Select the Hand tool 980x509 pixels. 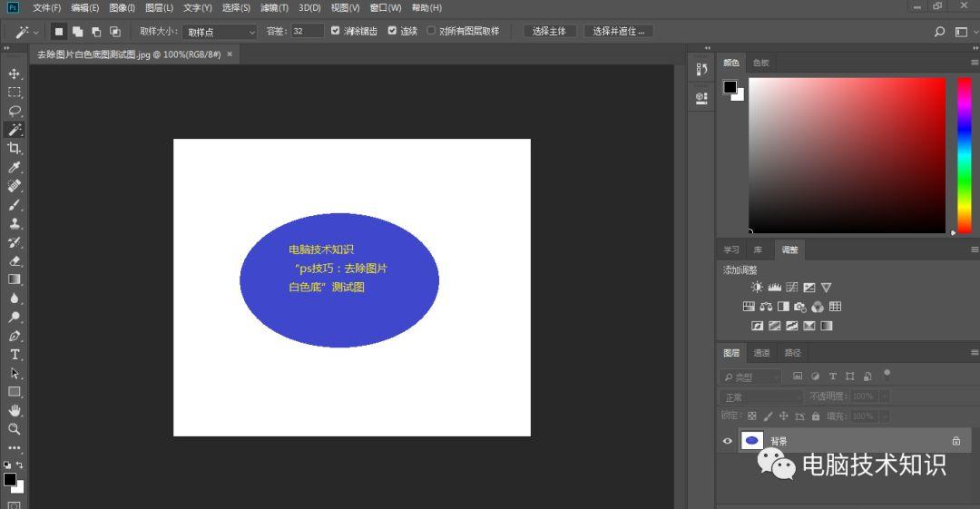pos(15,411)
